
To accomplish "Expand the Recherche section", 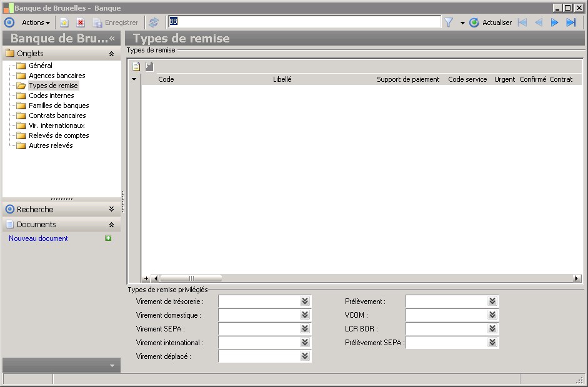I will 111,210.
